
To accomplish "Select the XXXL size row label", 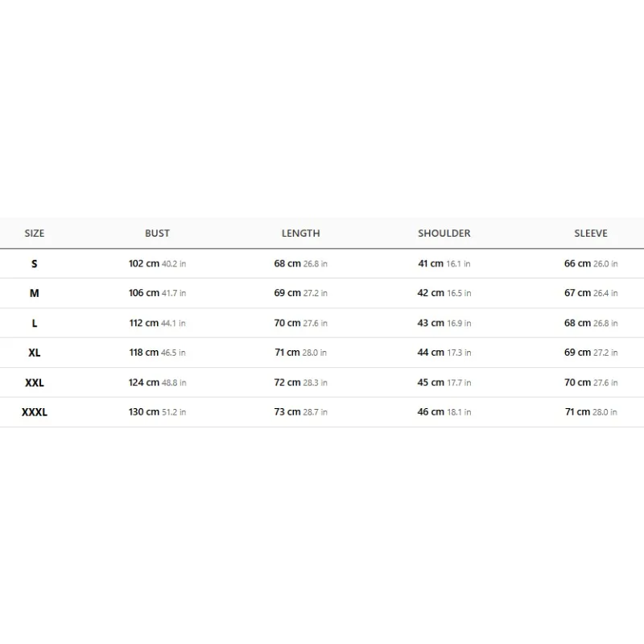I will click(x=34, y=412).
